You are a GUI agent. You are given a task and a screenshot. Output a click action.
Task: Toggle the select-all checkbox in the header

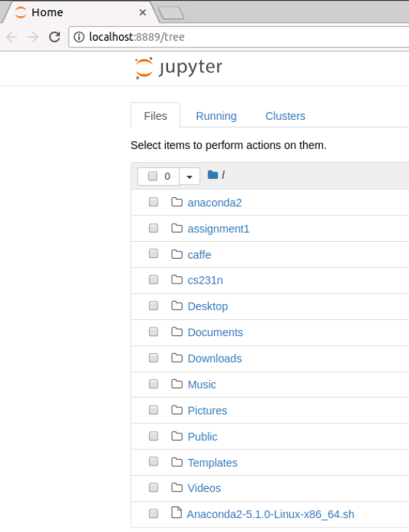[153, 175]
